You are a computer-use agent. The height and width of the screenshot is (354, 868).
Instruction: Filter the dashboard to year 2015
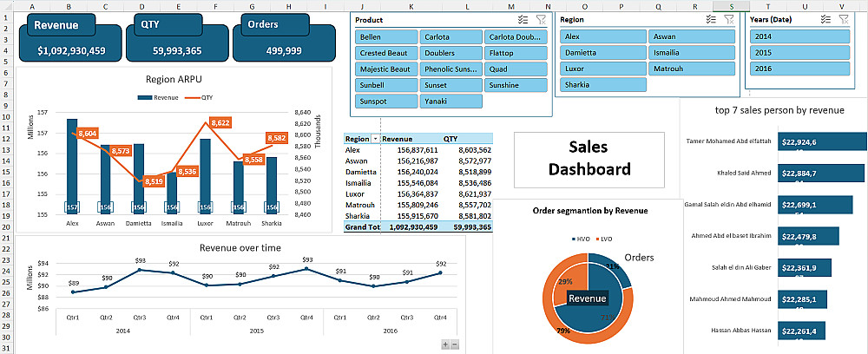click(x=800, y=53)
